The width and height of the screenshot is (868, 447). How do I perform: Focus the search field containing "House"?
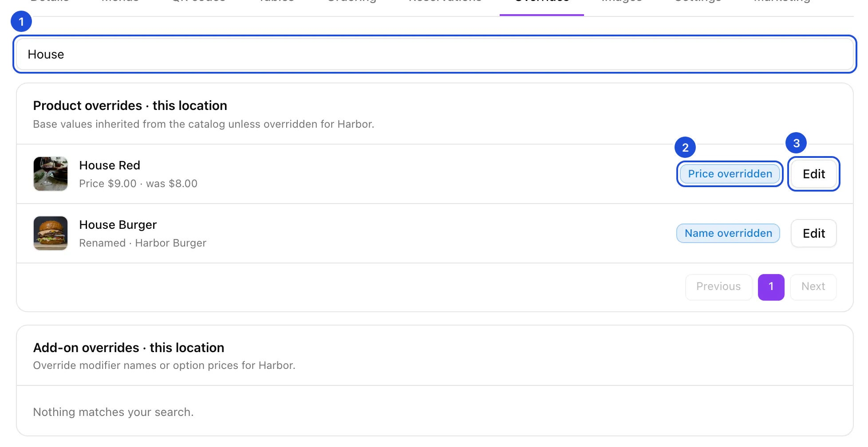tap(434, 54)
